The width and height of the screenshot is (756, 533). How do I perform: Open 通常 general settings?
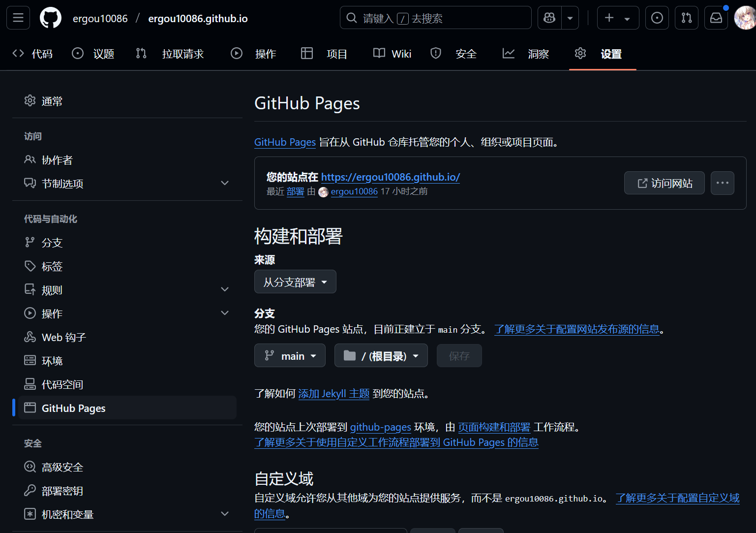(127, 101)
